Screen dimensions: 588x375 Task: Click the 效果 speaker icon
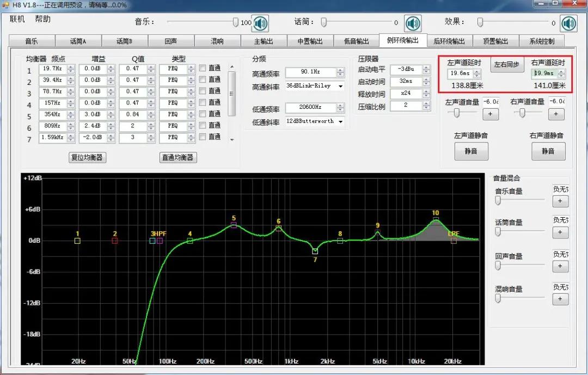coord(568,23)
